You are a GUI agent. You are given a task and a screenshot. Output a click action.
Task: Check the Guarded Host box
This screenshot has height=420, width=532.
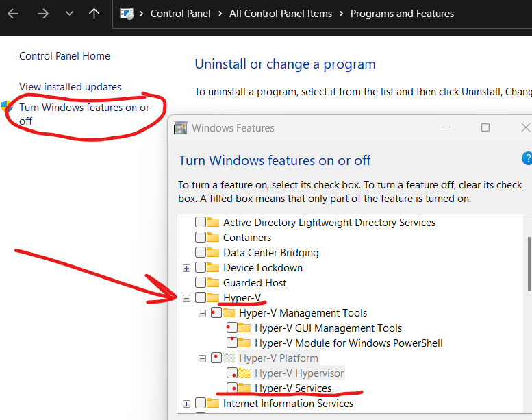pyautogui.click(x=201, y=282)
